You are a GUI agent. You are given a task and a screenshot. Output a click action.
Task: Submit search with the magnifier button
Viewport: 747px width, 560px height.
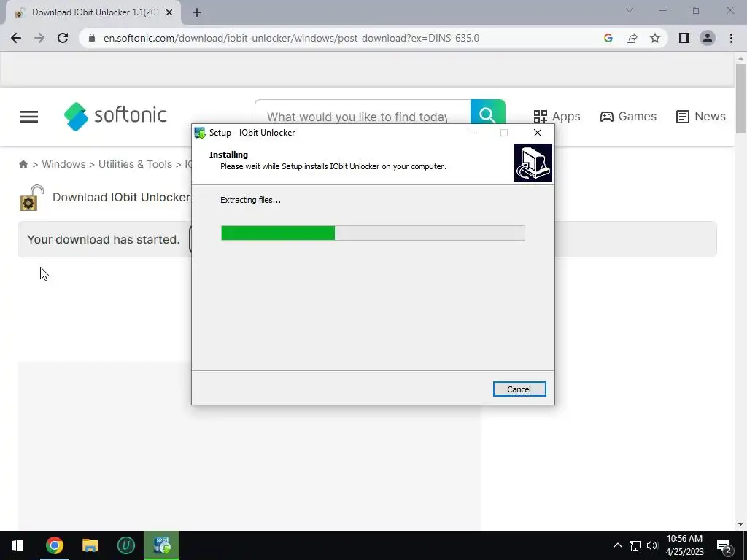[x=488, y=114]
